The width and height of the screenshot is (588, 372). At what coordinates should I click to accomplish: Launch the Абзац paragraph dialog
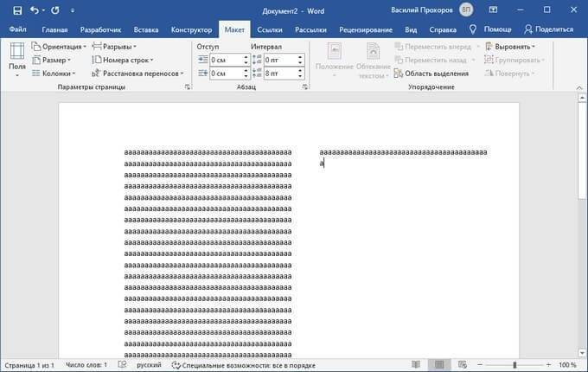(x=305, y=87)
